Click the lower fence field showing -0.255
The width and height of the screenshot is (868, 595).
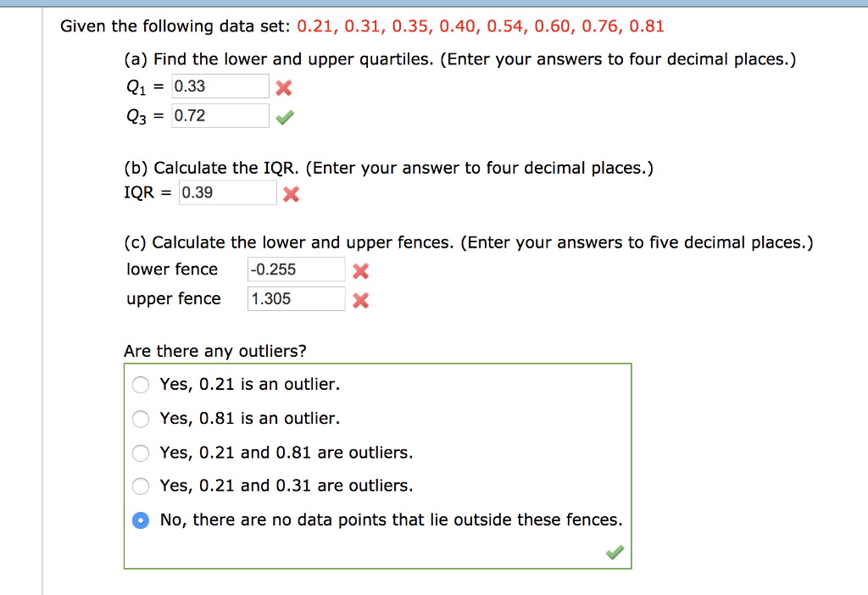[x=295, y=269]
